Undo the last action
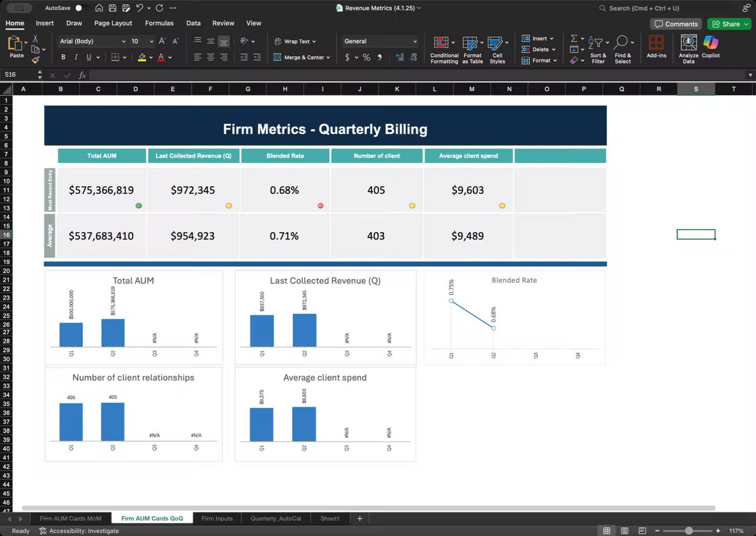The width and height of the screenshot is (756, 536). [139, 8]
